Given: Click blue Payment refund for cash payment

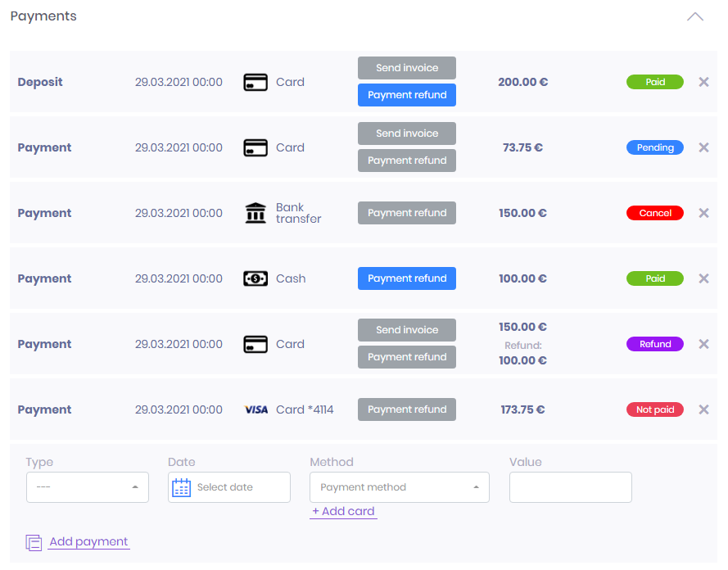Looking at the screenshot, I should [x=407, y=278].
